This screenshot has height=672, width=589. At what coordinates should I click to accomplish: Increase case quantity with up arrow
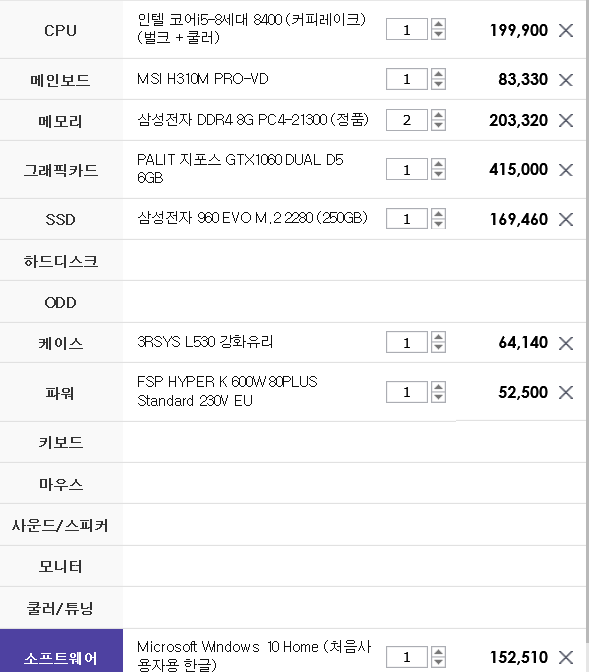pos(438,337)
